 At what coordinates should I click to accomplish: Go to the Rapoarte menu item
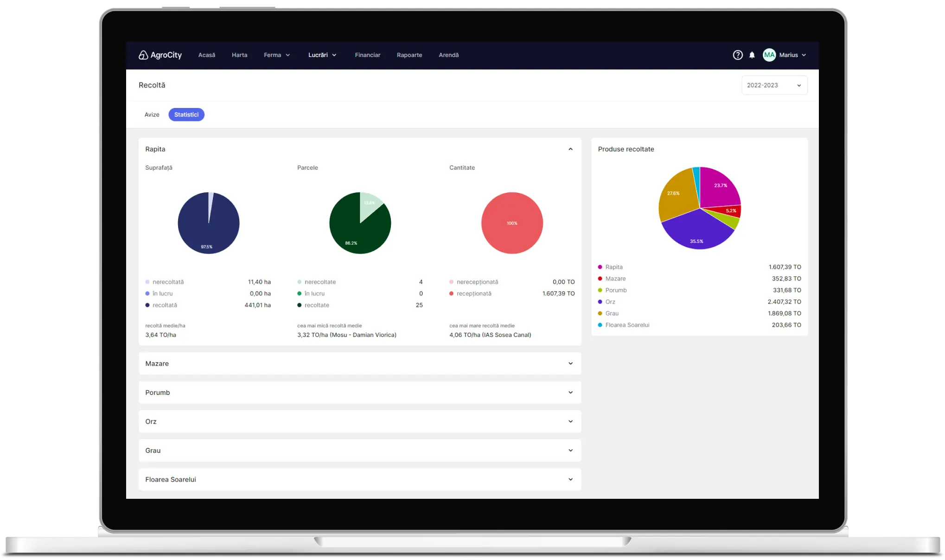click(x=409, y=55)
